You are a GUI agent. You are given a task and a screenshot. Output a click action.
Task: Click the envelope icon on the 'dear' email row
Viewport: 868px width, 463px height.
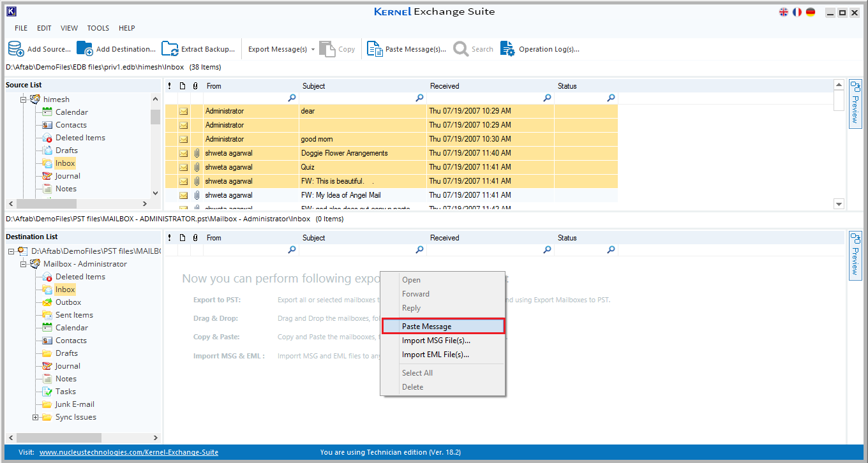(x=184, y=111)
